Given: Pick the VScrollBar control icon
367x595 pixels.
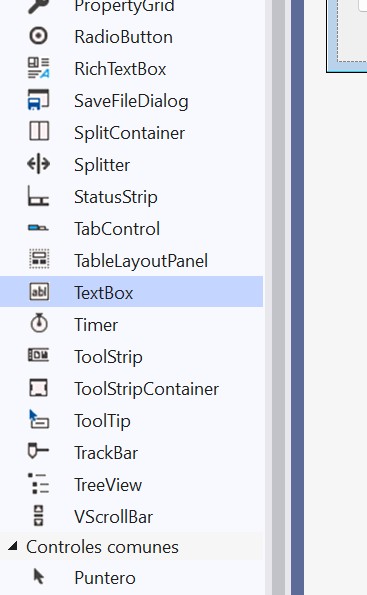Looking at the screenshot, I should click(39, 516).
